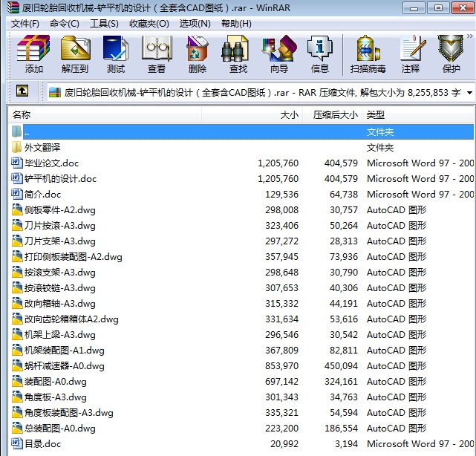Viewport: 476px width, 456px height.
Task: Open the address path dropdown arrow
Action: click(469, 93)
